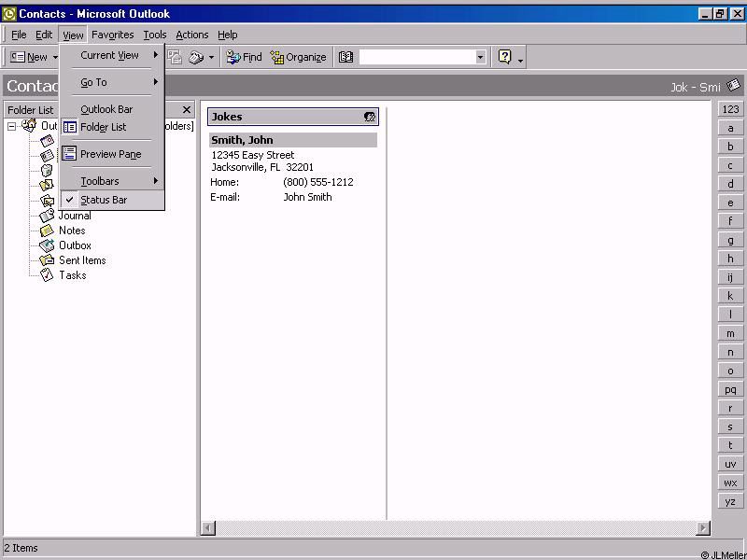The height and width of the screenshot is (560, 747).
Task: Click the Dial phone icon in toolbar
Action: 195,58
